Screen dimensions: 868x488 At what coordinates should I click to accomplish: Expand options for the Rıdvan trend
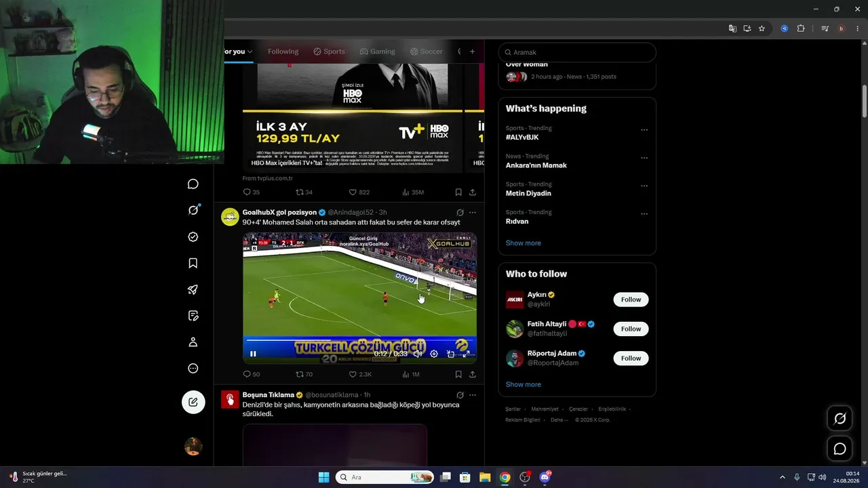pyautogui.click(x=644, y=214)
